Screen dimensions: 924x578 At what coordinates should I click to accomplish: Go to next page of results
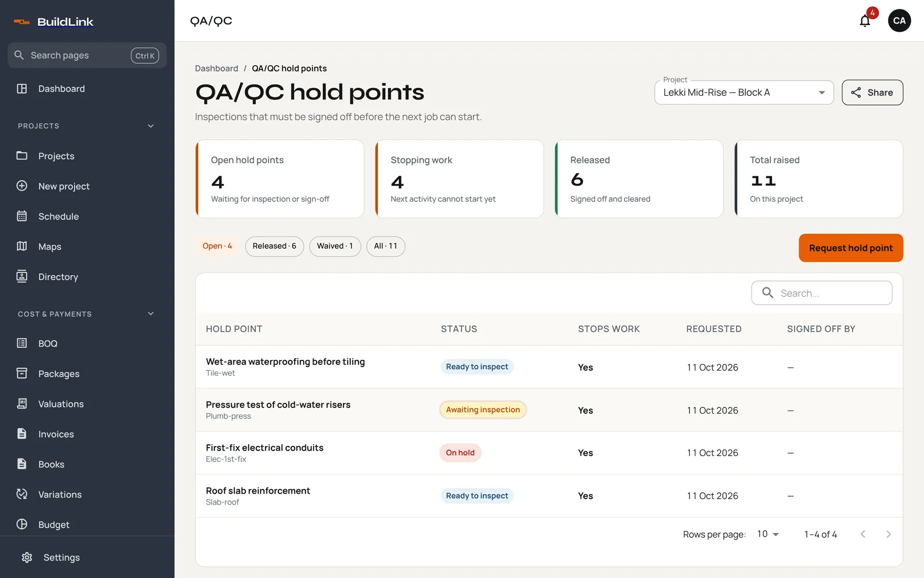[x=889, y=534]
